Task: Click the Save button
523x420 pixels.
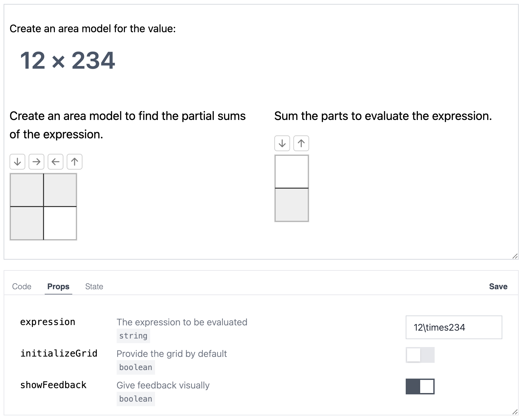Action: click(x=498, y=287)
